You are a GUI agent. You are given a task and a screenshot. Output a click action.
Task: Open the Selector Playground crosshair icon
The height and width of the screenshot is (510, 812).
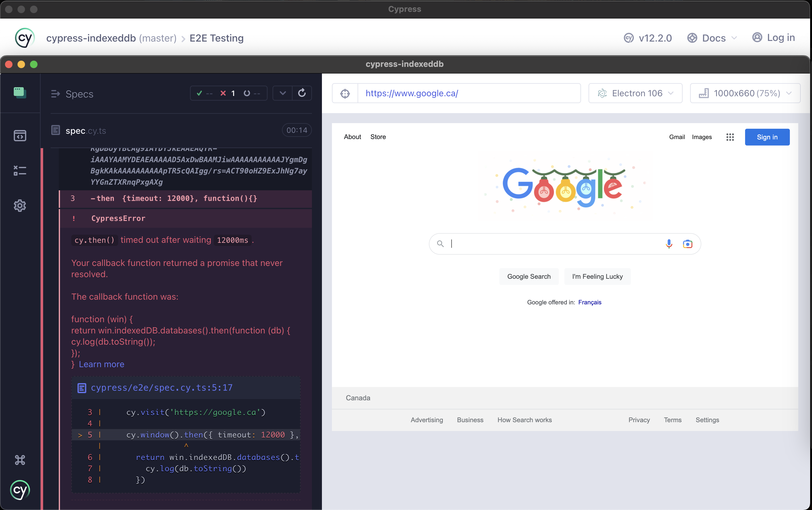(x=345, y=93)
